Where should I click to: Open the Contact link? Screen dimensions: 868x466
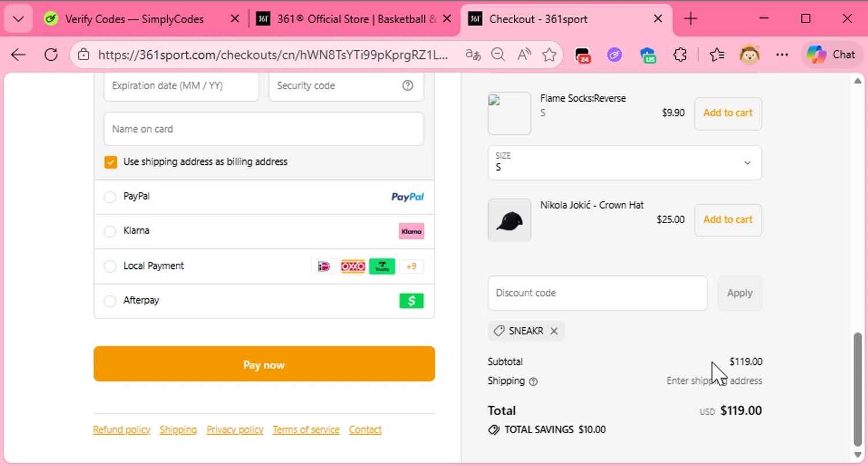[x=365, y=430]
